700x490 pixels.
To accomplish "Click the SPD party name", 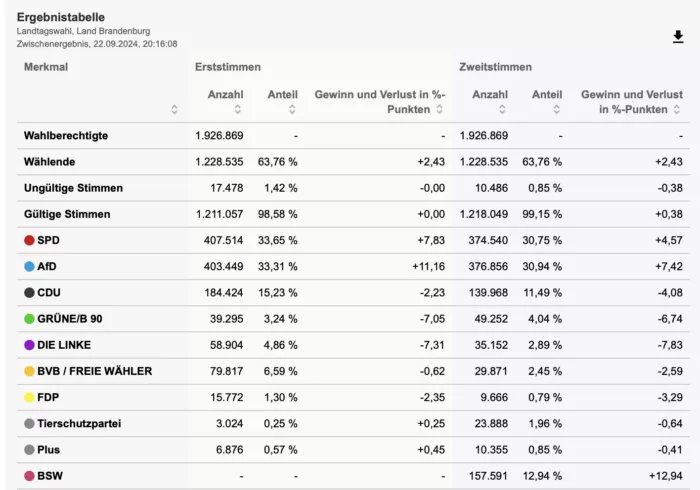I will coord(48,241).
